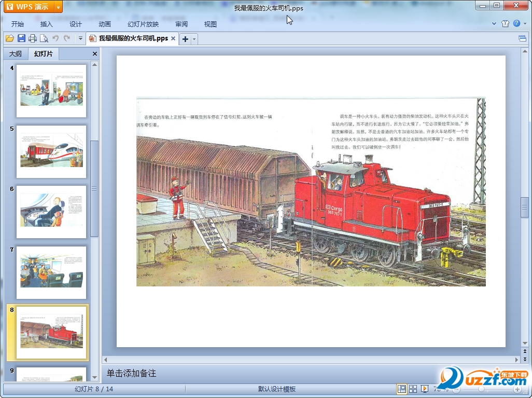This screenshot has height=398, width=532.
Task: Open the 审阅 menu tab
Action: pyautogui.click(x=181, y=24)
